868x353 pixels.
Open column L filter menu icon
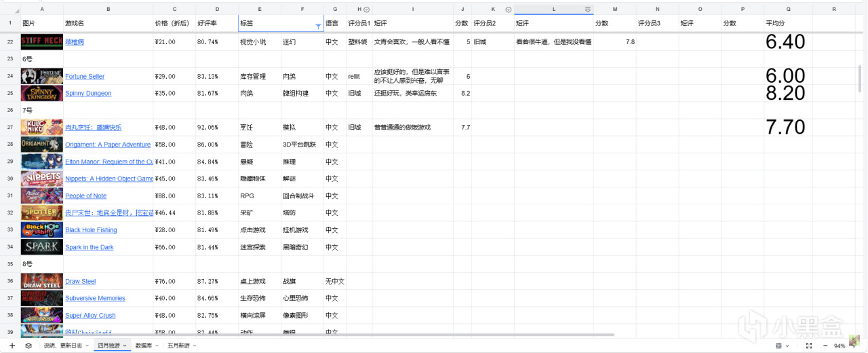[x=587, y=10]
